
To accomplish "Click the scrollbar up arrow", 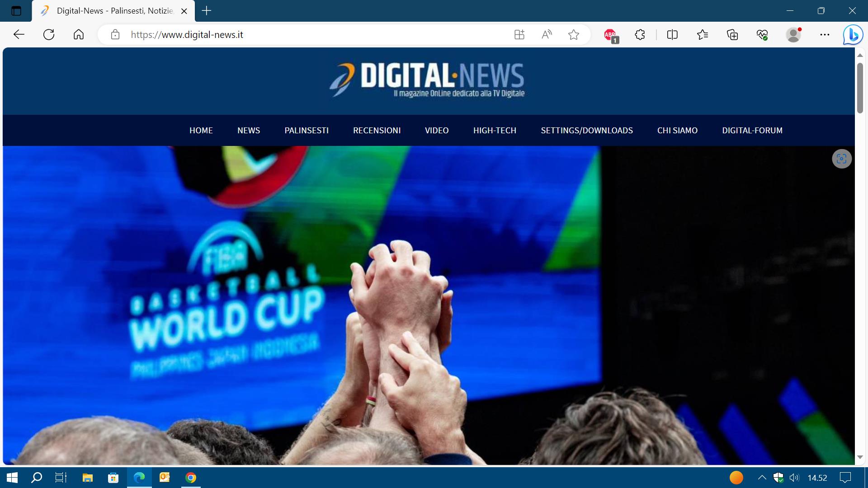I will [860, 55].
